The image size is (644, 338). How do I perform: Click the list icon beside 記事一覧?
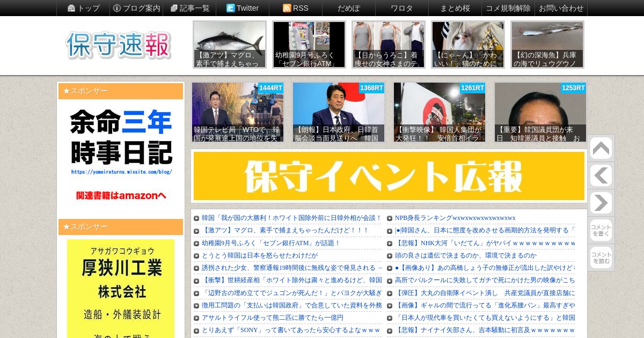174,8
